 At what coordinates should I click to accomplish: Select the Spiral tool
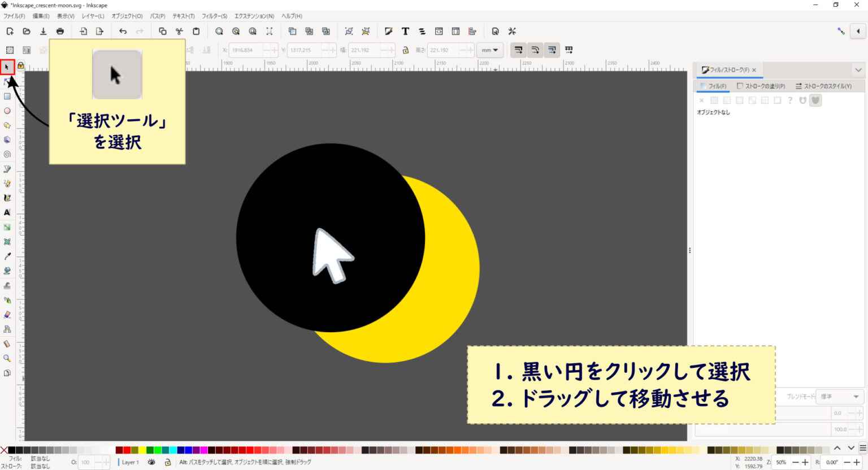pyautogui.click(x=7, y=154)
